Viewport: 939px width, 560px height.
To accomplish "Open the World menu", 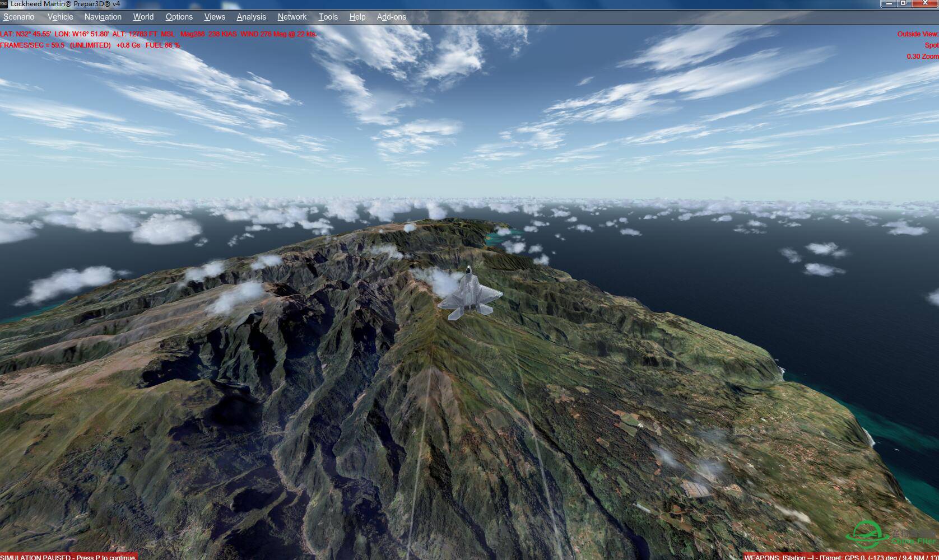I will 143,17.
